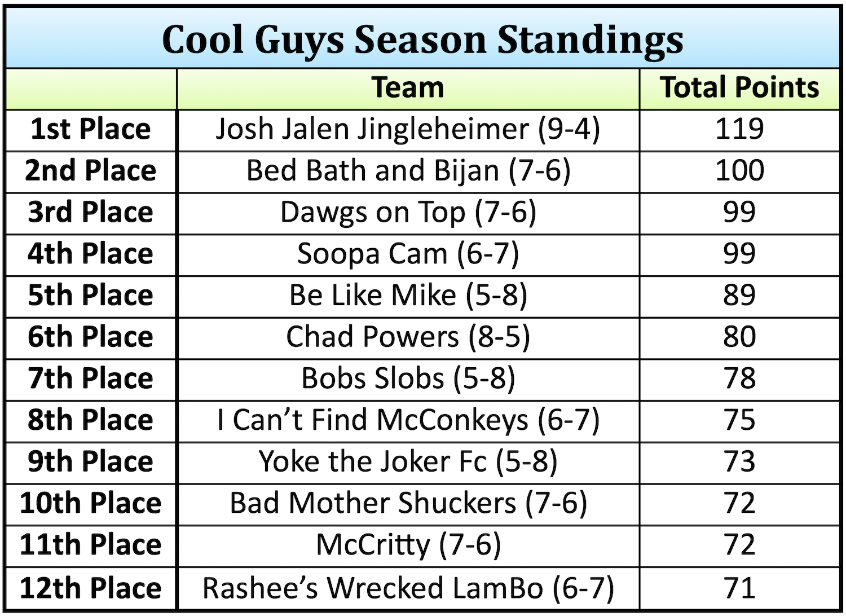Click the 12th Place row label
Viewport: 846px width, 616px height.
(91, 588)
